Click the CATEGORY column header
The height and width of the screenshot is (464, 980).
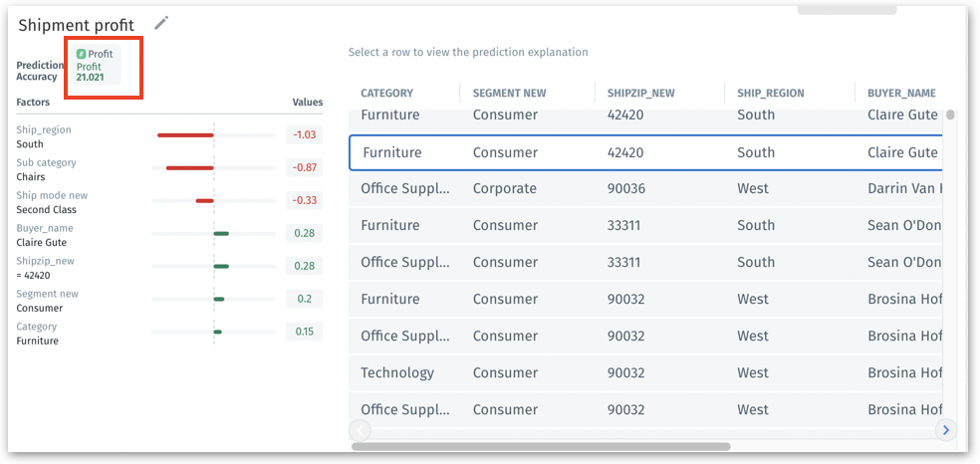(x=386, y=94)
